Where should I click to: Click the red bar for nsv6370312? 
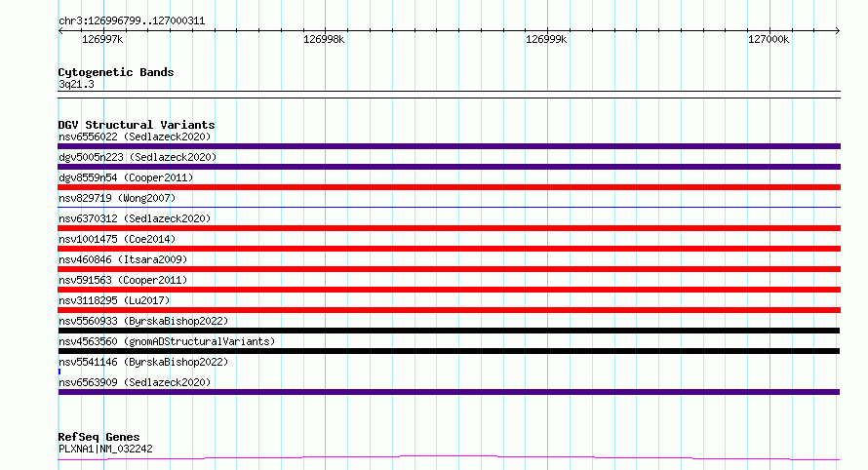tap(449, 228)
